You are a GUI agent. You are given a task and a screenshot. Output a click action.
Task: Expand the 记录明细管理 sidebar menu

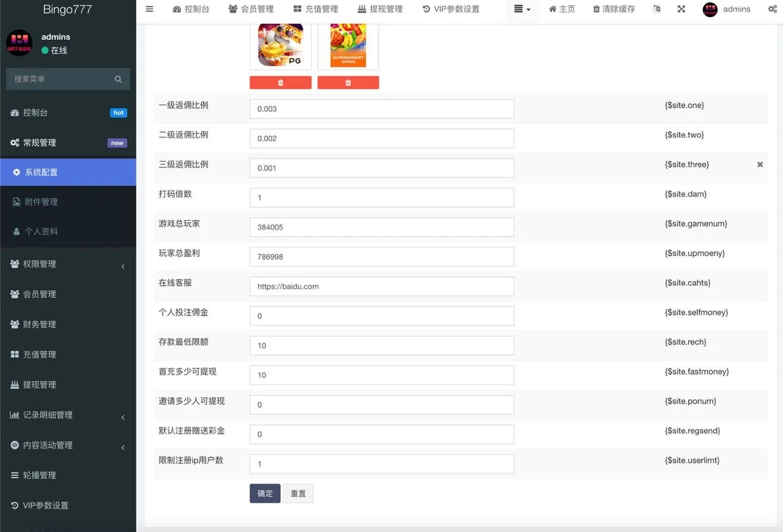(67, 415)
